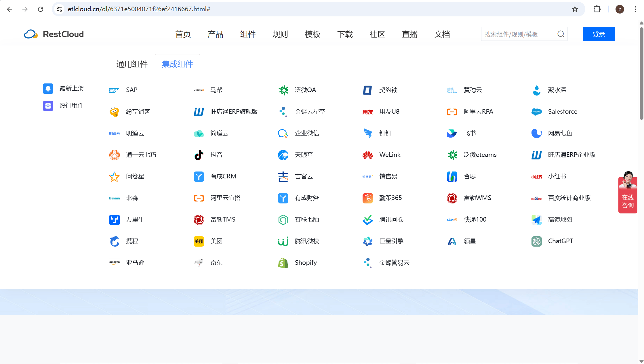644x364 pixels.
Task: Open the 产品 navigation menu
Action: 215,34
